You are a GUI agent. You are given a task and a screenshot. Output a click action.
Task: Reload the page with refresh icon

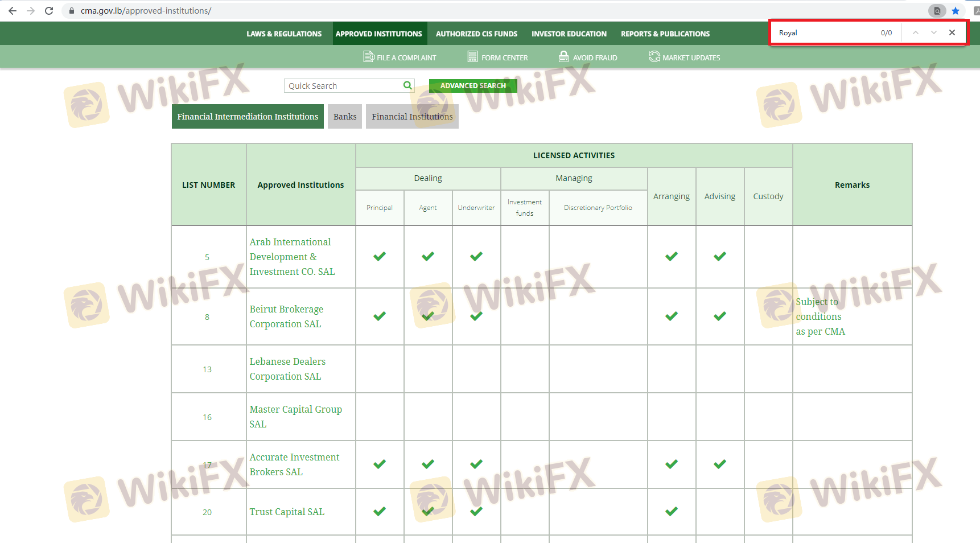click(x=49, y=11)
